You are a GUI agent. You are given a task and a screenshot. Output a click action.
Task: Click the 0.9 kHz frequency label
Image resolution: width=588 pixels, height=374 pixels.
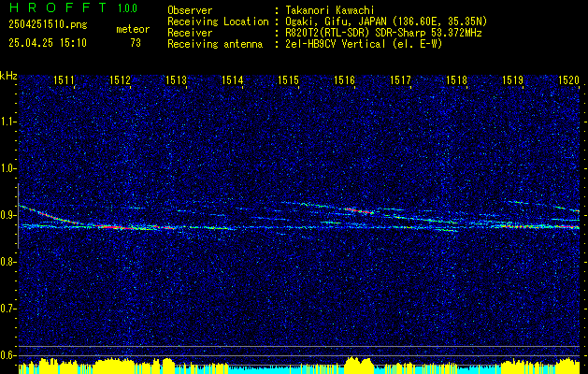(7, 215)
